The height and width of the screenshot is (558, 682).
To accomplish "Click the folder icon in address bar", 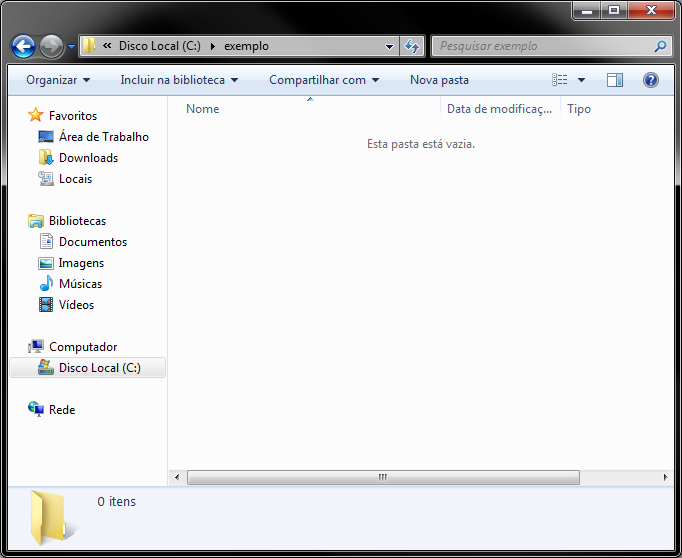I will 89,46.
